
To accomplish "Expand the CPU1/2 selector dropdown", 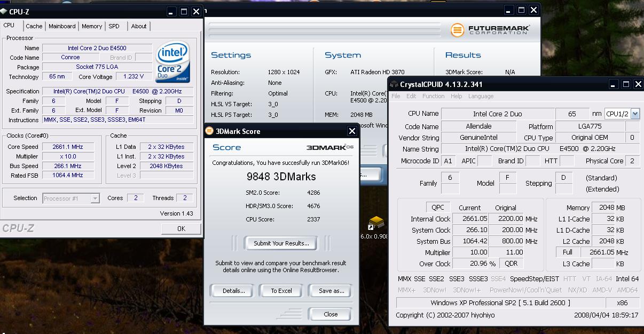I will tap(635, 114).
